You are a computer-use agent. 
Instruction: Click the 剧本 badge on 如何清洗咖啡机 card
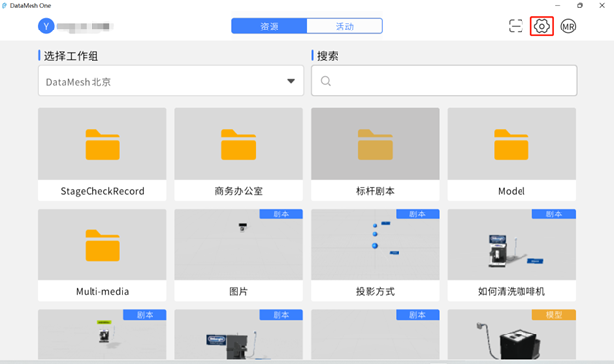click(x=554, y=214)
